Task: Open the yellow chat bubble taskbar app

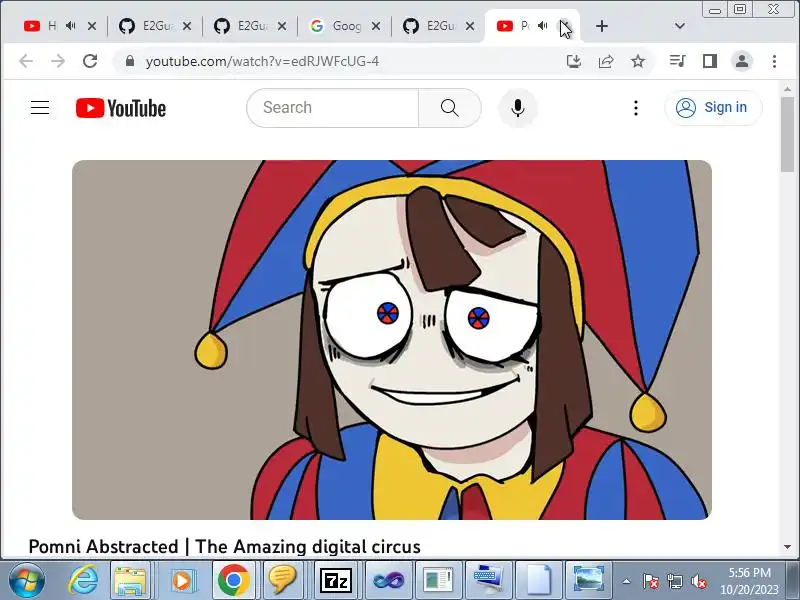Action: [282, 580]
